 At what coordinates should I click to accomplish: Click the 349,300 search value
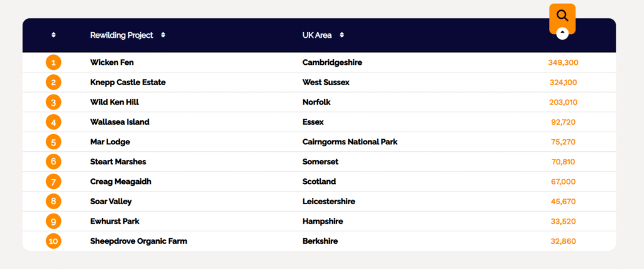[563, 62]
